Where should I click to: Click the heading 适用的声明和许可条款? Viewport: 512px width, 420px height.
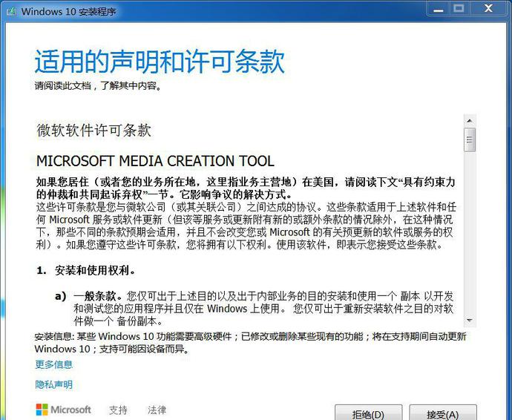pos(160,62)
